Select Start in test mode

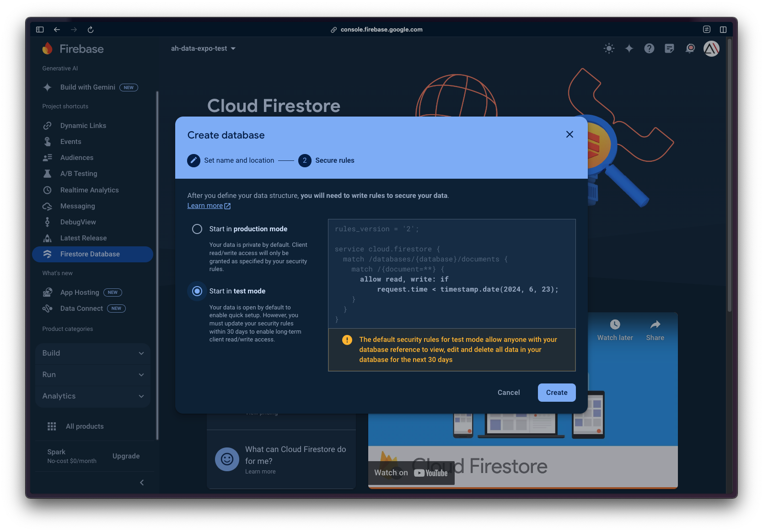pos(197,291)
